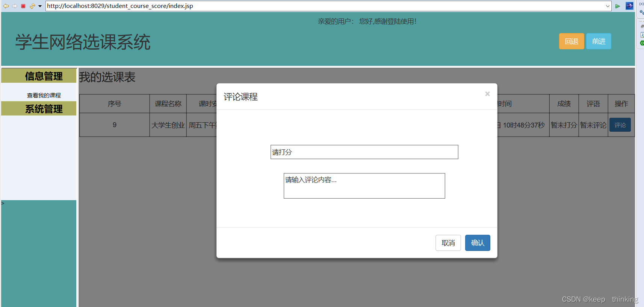Click the red stop loading icon
This screenshot has height=307, width=644.
[23, 6]
